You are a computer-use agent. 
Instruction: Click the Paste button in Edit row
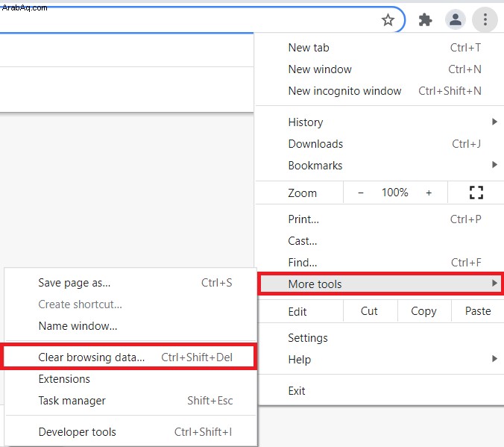(478, 311)
